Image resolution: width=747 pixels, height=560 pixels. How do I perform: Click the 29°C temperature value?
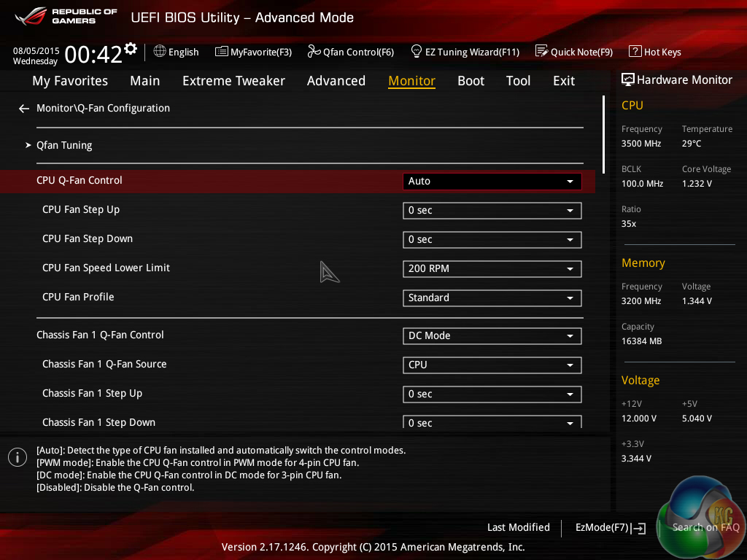(692, 144)
